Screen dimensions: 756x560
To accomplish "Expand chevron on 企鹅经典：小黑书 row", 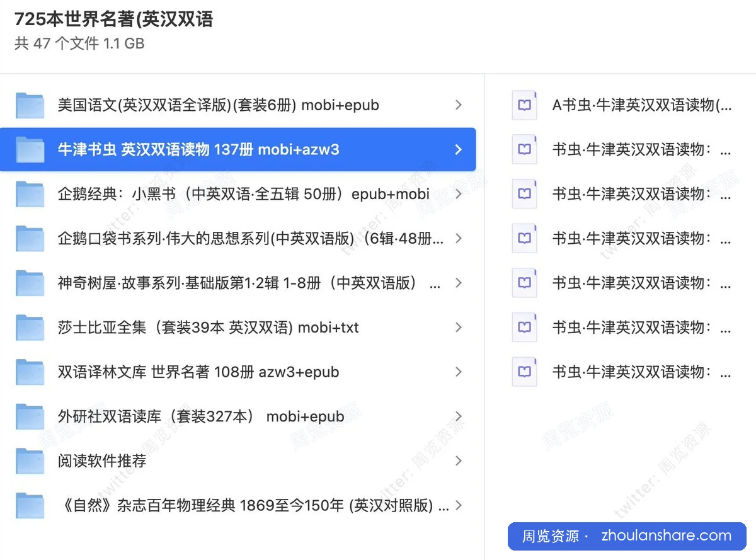I will coord(459,194).
